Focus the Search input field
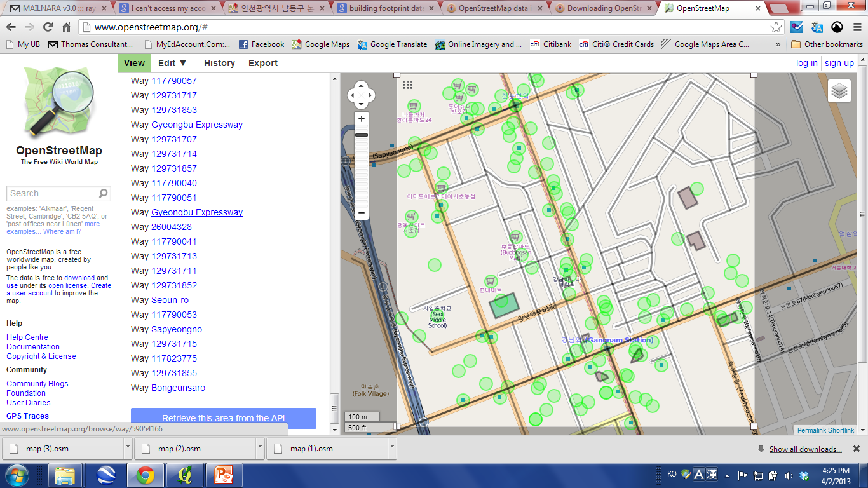This screenshot has width=868, height=488. [53, 193]
